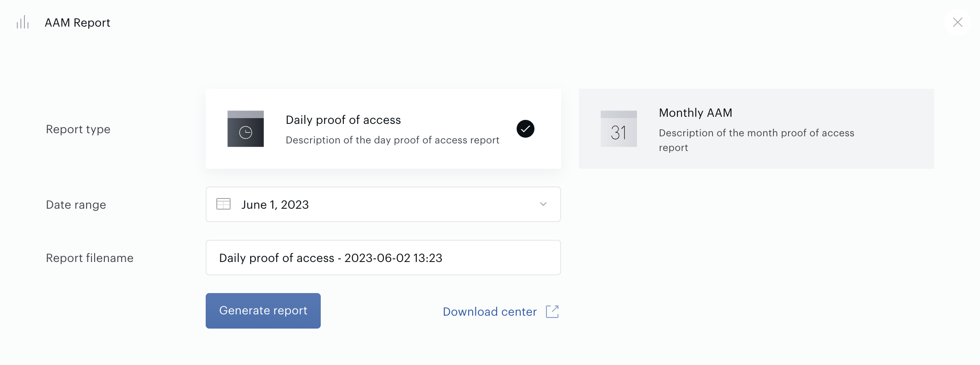This screenshot has height=365, width=980.
Task: Click 'Description of the month proof of access report'
Action: pyautogui.click(x=757, y=140)
